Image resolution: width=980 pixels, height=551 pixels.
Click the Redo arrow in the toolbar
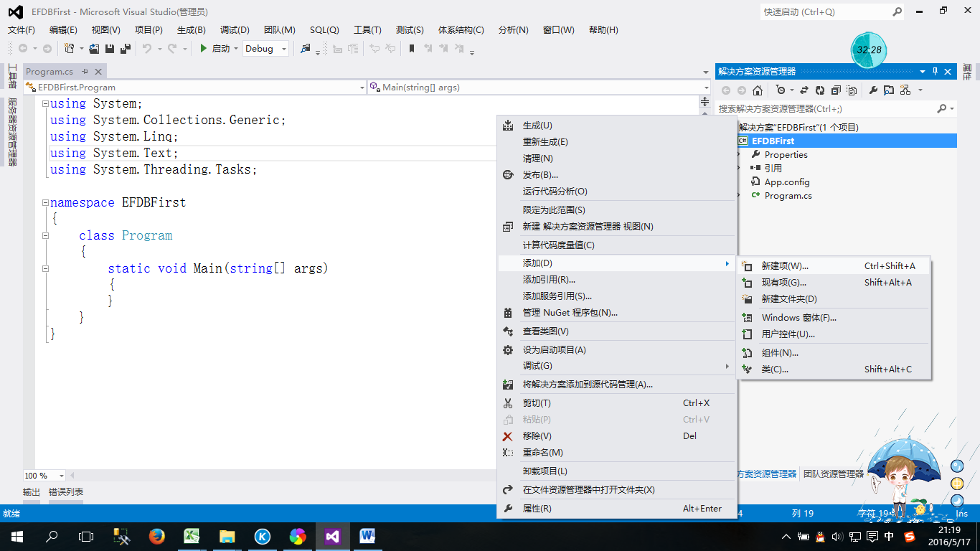tap(172, 48)
